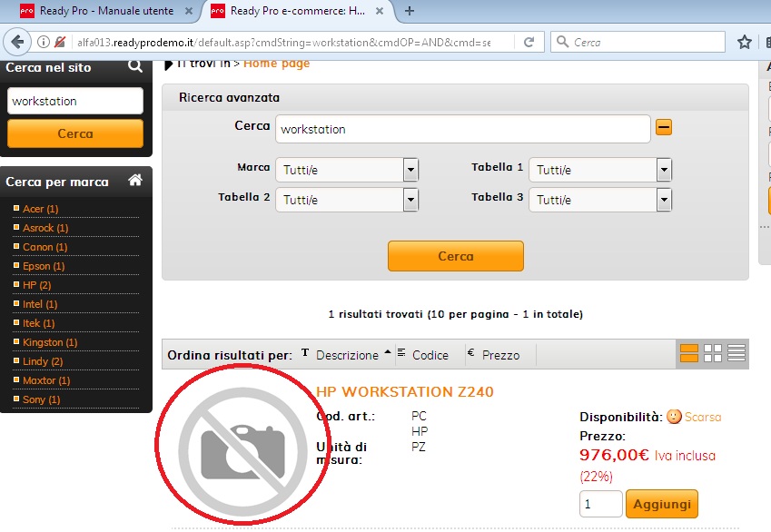Filter by Lindy (2) brand
771x532 pixels.
tap(43, 361)
